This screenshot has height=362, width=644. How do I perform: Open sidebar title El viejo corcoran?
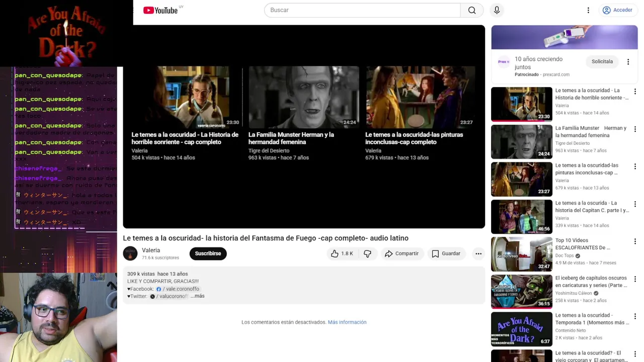pyautogui.click(x=592, y=356)
